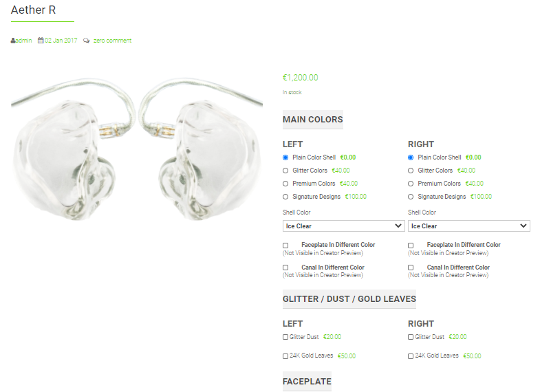Screen dimensions: 540x392
Task: Click the FACEPLATE section heading
Action: [307, 381]
